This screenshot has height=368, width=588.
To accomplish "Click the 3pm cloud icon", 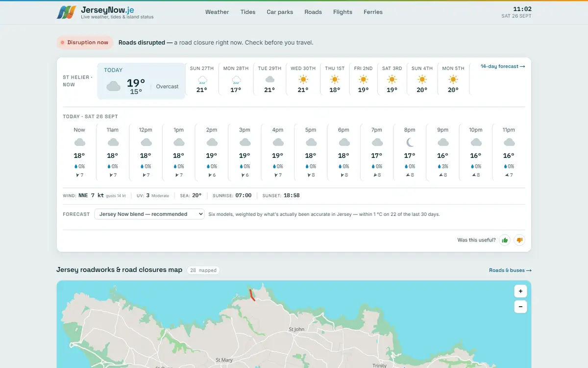I will pyautogui.click(x=245, y=142).
